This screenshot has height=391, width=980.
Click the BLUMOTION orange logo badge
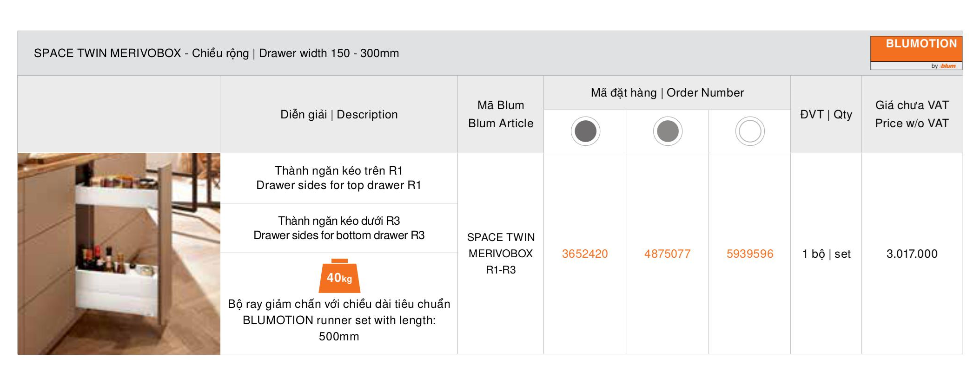coord(915,49)
